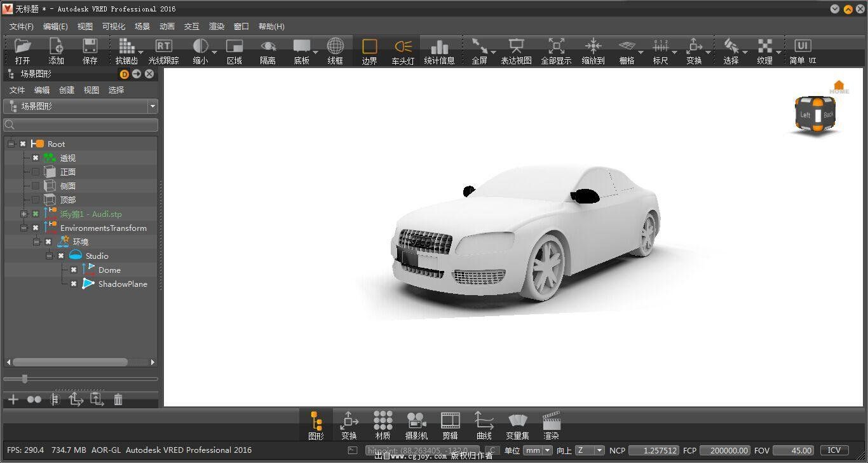The width and height of the screenshot is (868, 463).
Task: Open the 缩小 downscale dropdown arrow
Action: tap(215, 52)
